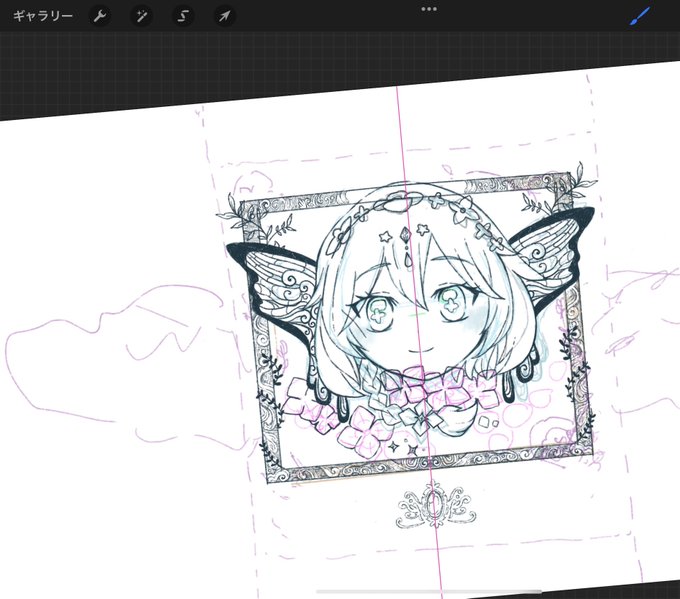Tap the home indicator bar at the bottom

(428, 591)
